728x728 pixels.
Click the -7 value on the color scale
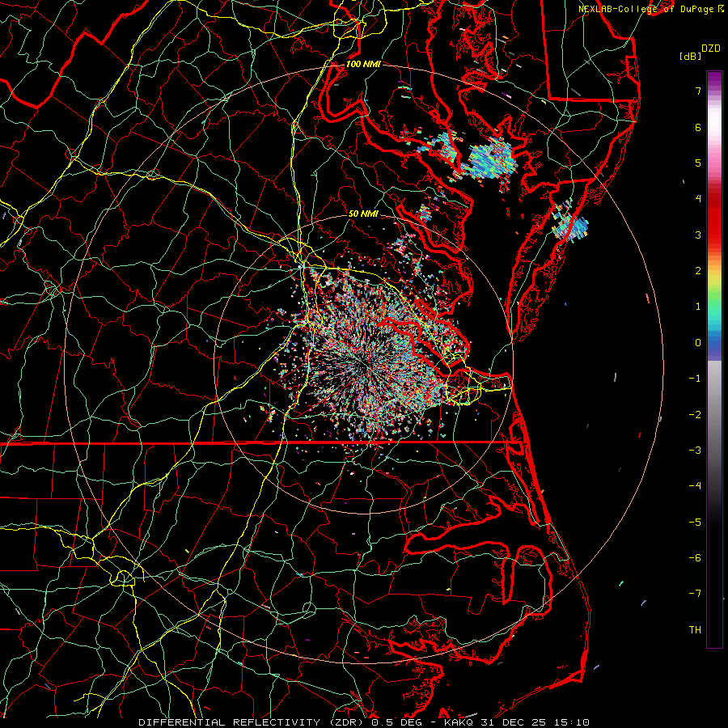pos(695,594)
